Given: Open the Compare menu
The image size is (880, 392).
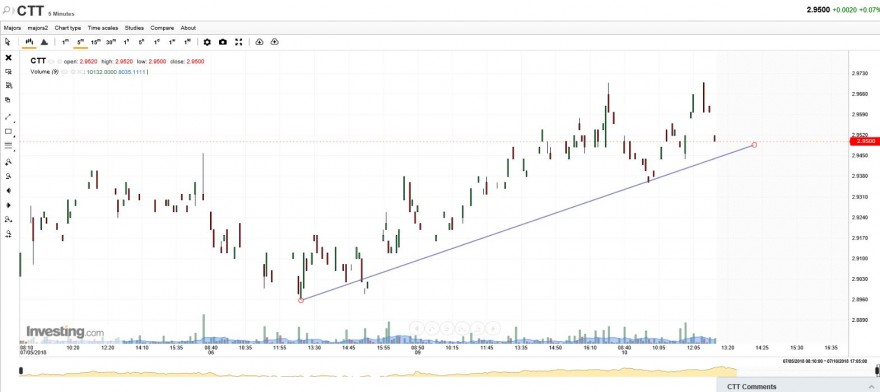Looking at the screenshot, I should (x=162, y=28).
